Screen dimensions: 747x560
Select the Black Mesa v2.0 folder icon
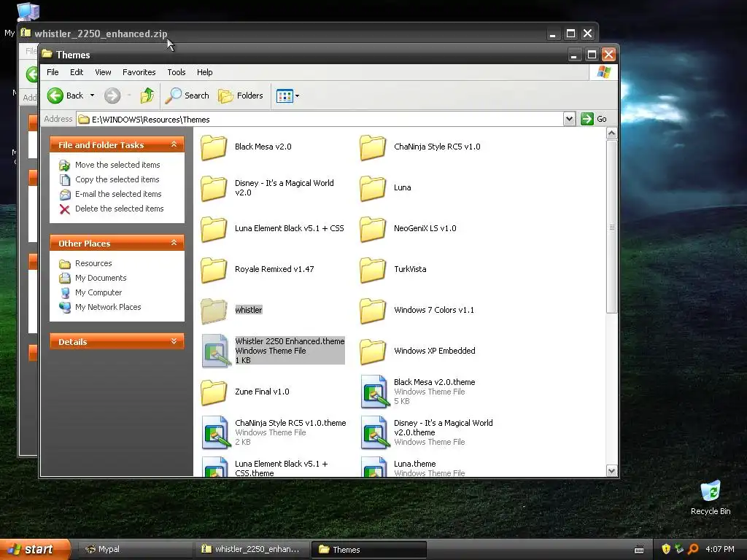(x=214, y=147)
